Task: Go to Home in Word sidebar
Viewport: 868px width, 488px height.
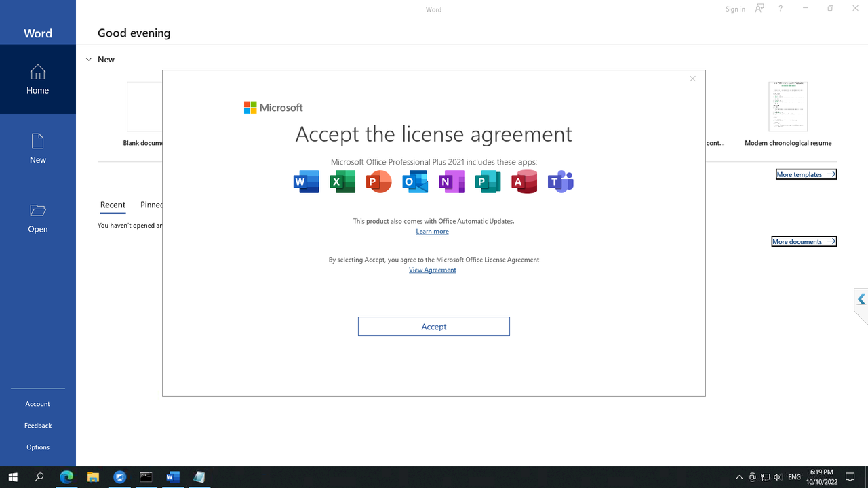Action: coord(38,79)
